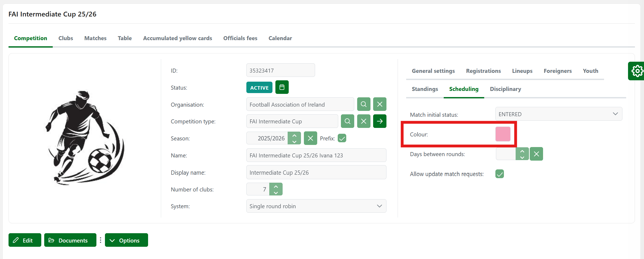This screenshot has height=259, width=644.
Task: Click the calendar icon beside ACTIVE status
Action: click(x=282, y=87)
